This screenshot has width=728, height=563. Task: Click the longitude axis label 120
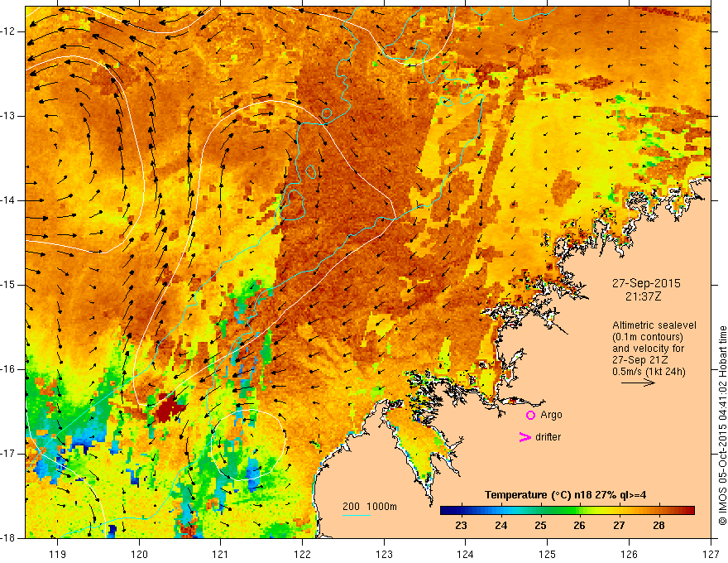click(x=139, y=554)
